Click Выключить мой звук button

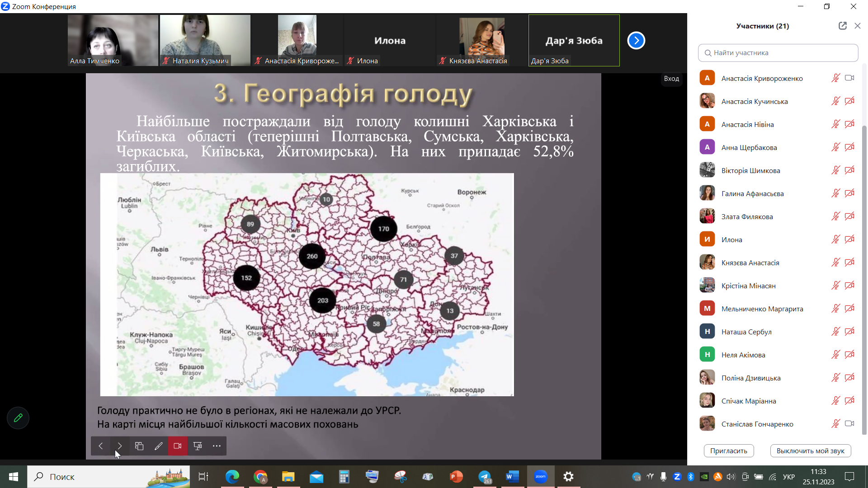(x=810, y=450)
